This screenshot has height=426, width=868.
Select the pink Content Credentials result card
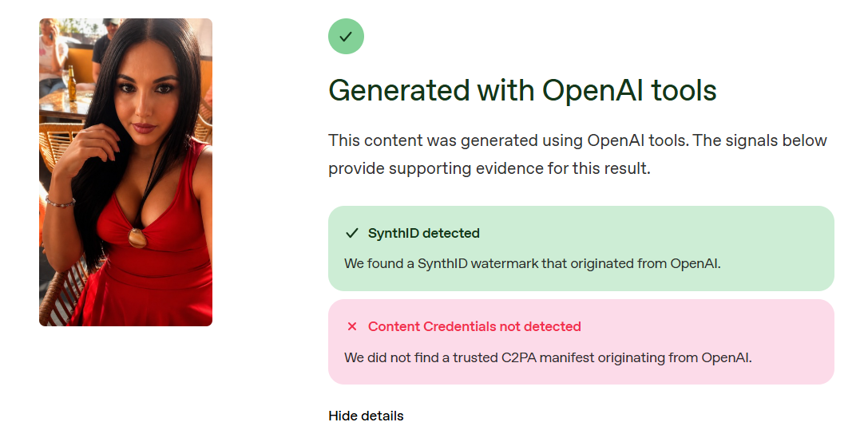(581, 342)
